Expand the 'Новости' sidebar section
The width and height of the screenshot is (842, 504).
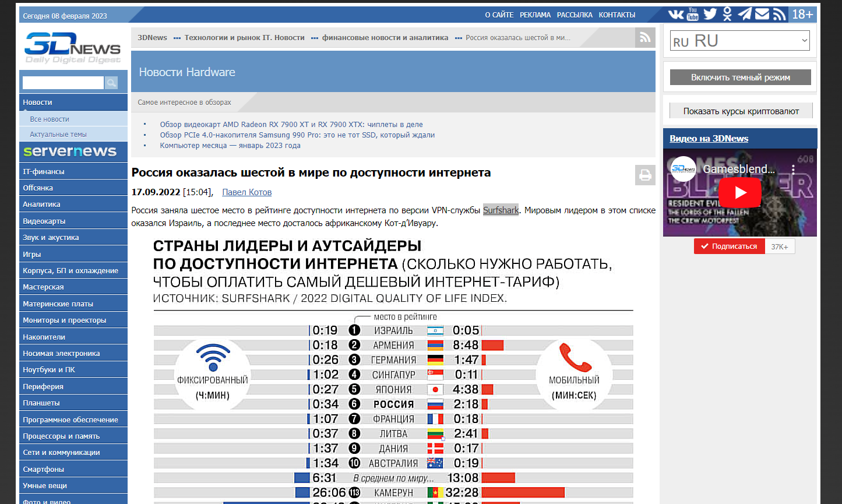coord(73,103)
